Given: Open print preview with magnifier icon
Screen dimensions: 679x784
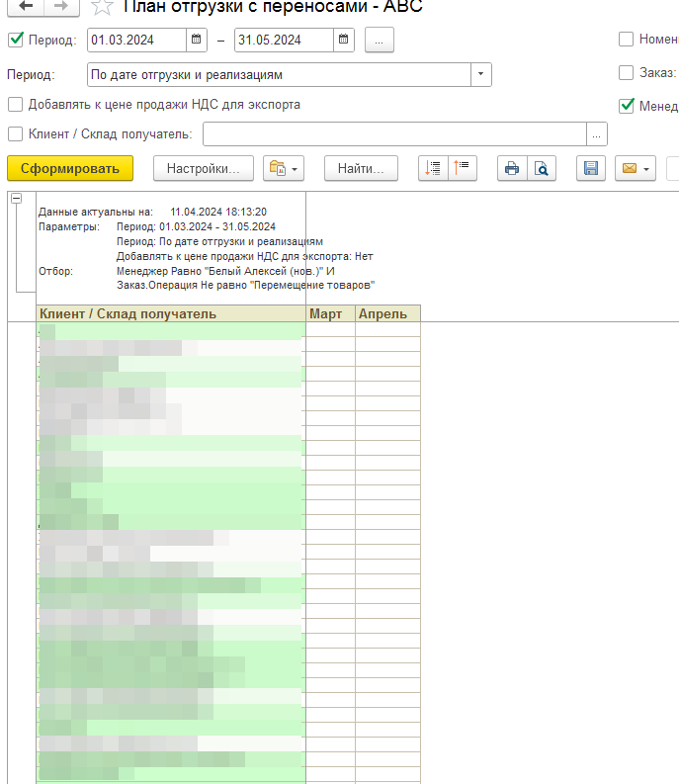Looking at the screenshot, I should 541,169.
